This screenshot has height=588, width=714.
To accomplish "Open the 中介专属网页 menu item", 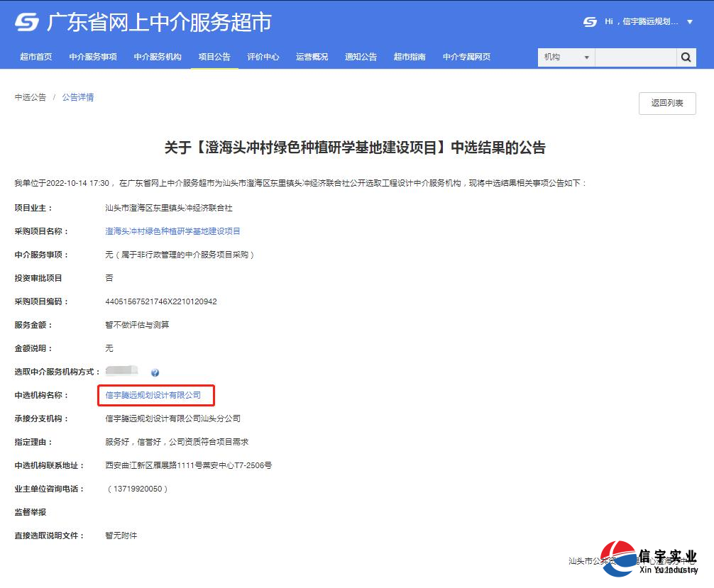I will pyautogui.click(x=464, y=57).
